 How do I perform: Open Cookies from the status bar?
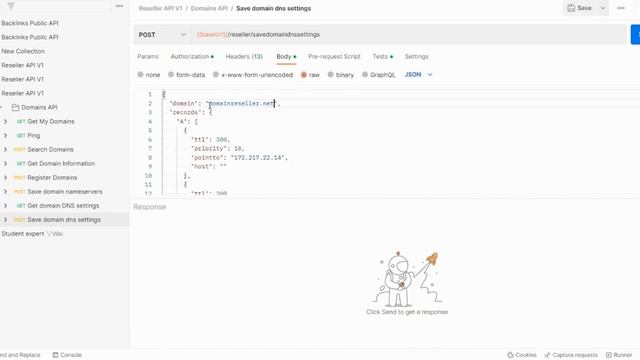pyautogui.click(x=522, y=355)
